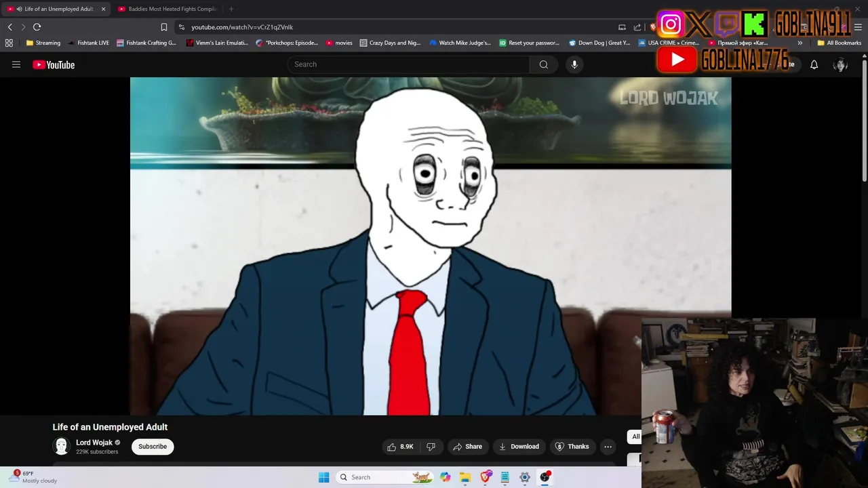Open File Explorer from the taskbar
Image resolution: width=868 pixels, height=488 pixels.
(x=465, y=477)
